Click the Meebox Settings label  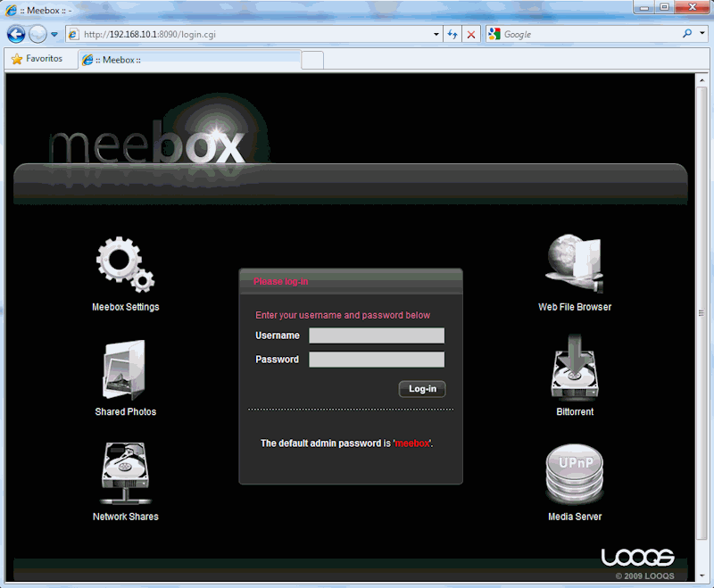pos(126,307)
